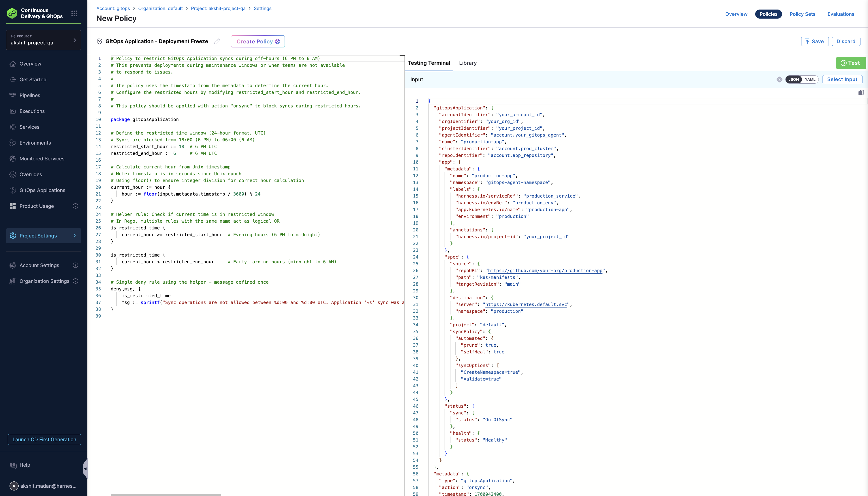Open the Policy Sets tab
Viewport: 868px width, 496px height.
tap(802, 14)
